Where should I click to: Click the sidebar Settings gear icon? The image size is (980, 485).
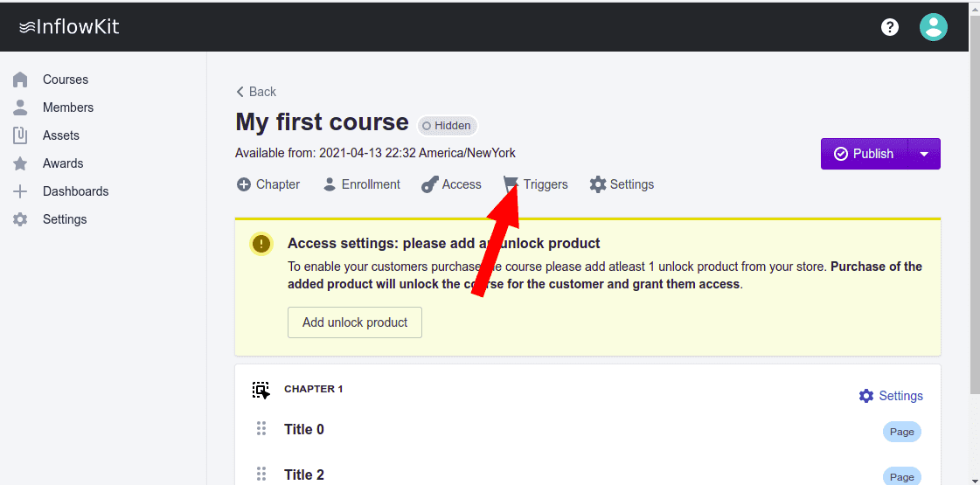pos(21,219)
